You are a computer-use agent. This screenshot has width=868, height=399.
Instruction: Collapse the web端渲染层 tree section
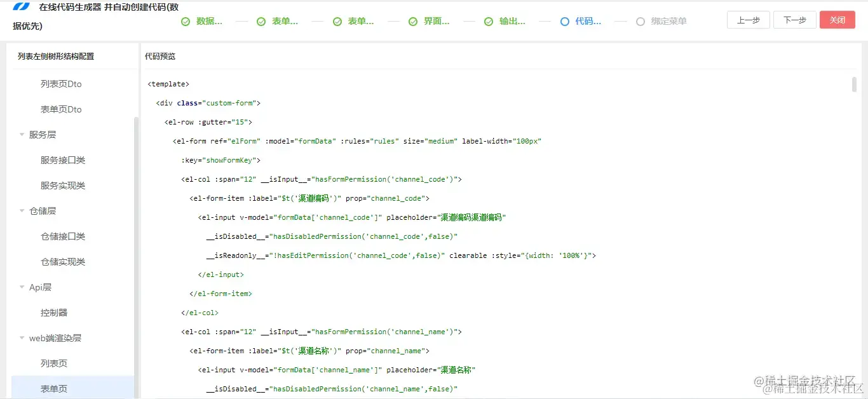point(22,337)
